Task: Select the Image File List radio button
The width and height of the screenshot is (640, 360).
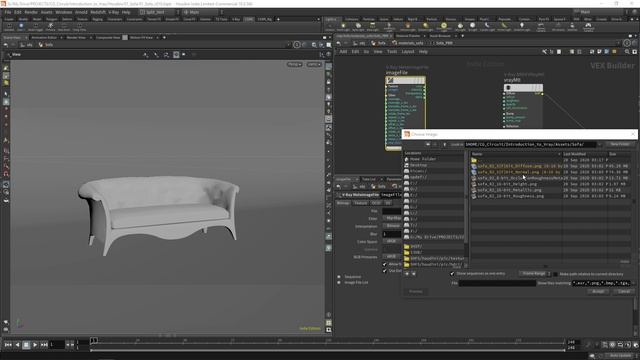Action: pyautogui.click(x=339, y=282)
